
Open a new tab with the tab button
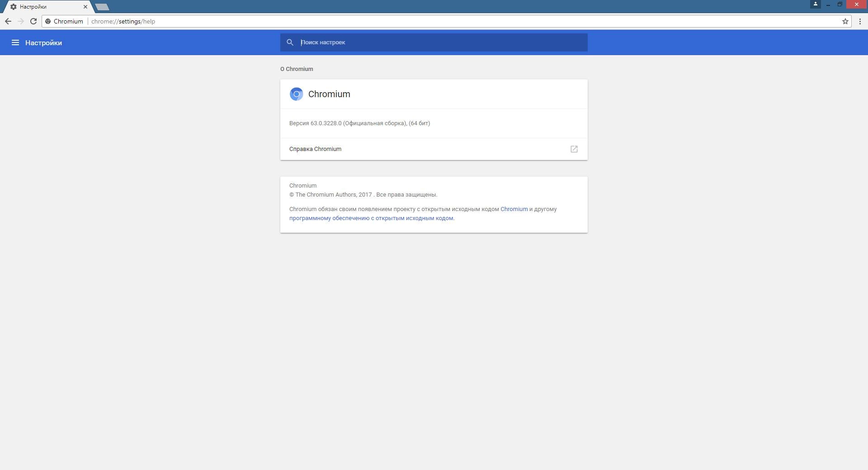(102, 7)
